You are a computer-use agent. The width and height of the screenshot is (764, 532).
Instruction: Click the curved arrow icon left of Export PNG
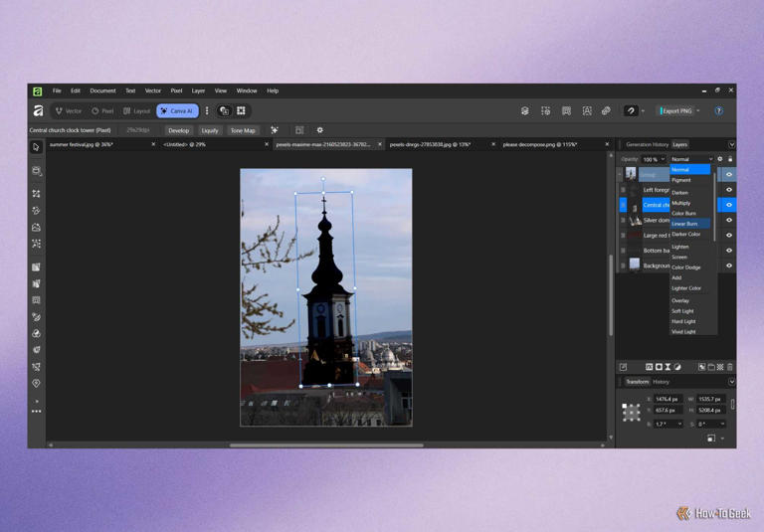tap(631, 111)
